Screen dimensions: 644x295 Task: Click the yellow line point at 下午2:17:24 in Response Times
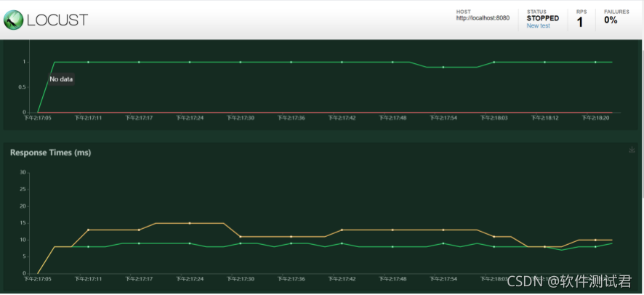(x=190, y=223)
